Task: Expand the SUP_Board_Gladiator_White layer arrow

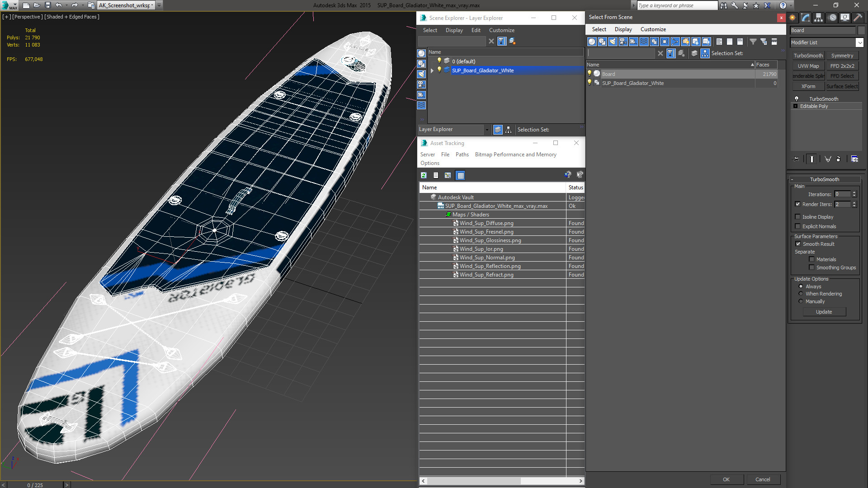Action: pyautogui.click(x=432, y=70)
